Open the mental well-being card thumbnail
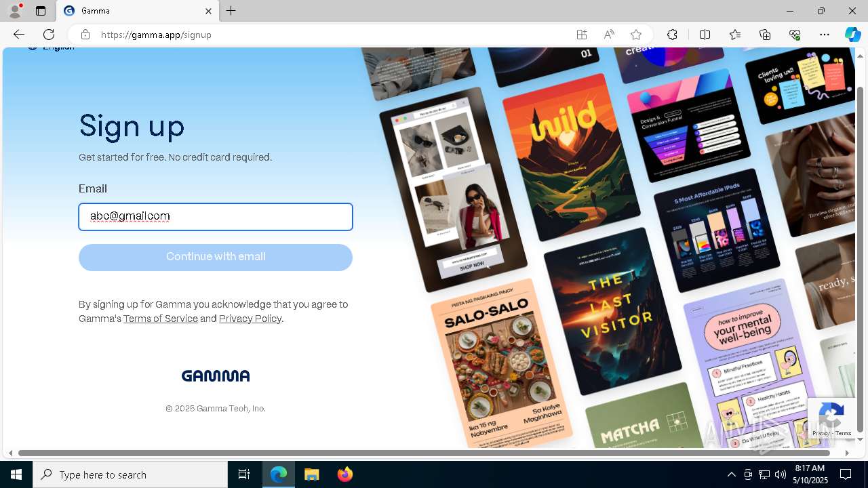Screen dimensions: 868x488 [751, 364]
